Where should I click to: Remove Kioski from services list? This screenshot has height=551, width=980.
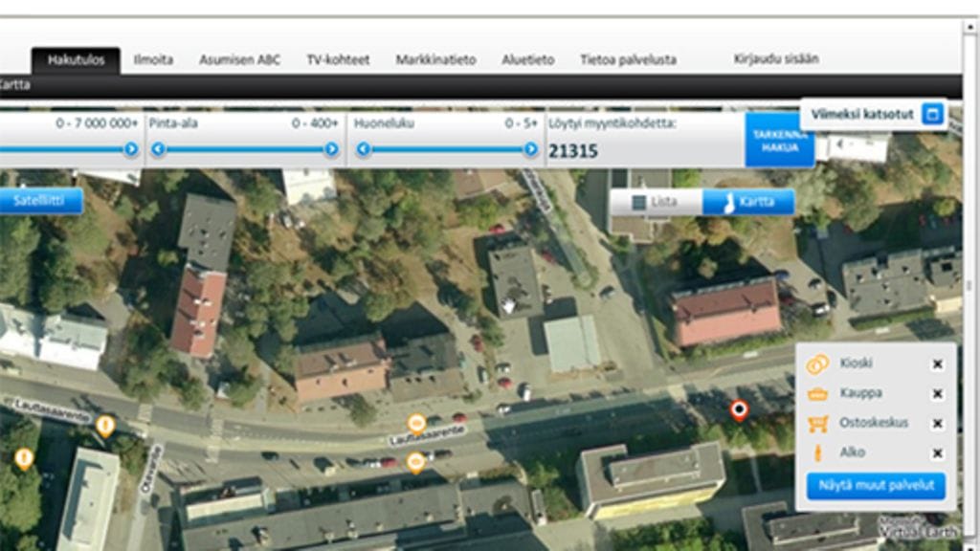click(x=938, y=364)
